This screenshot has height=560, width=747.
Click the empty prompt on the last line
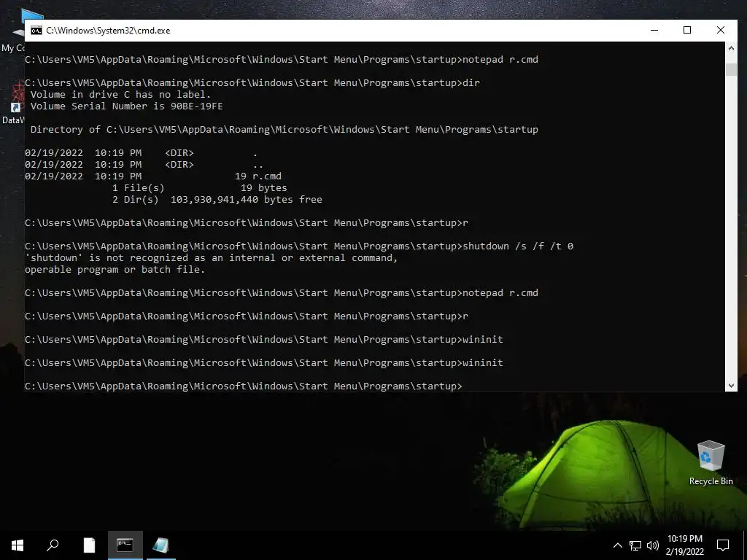point(244,386)
